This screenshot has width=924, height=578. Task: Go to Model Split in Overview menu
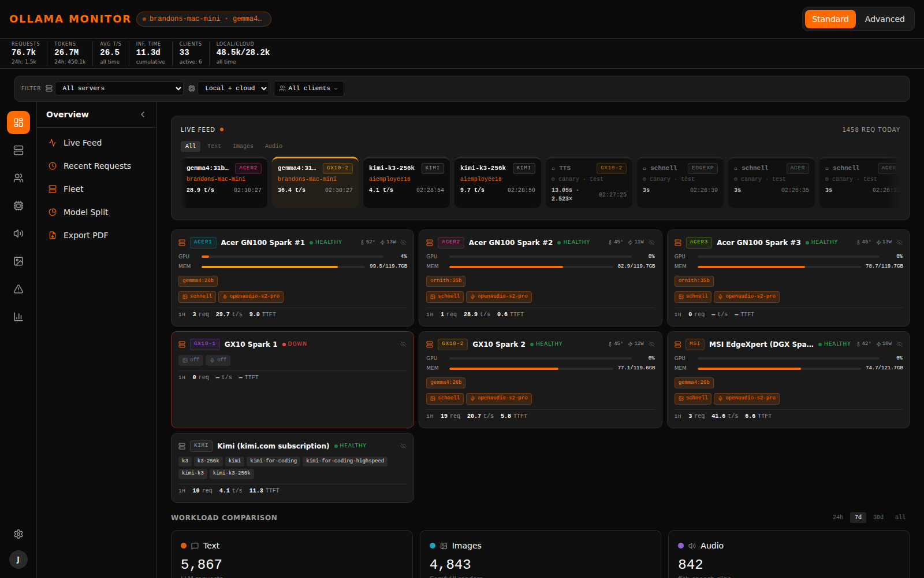[x=97, y=212]
